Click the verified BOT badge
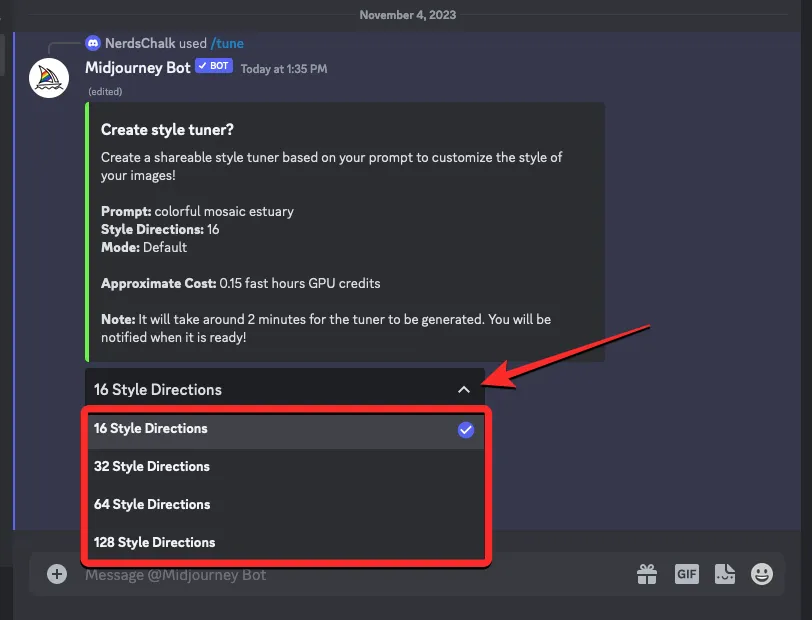 [214, 66]
